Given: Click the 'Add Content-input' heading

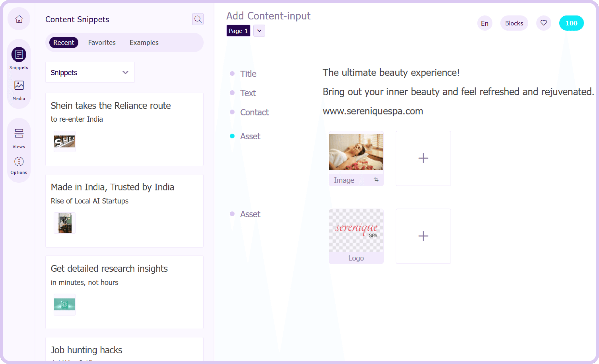Looking at the screenshot, I should [268, 16].
